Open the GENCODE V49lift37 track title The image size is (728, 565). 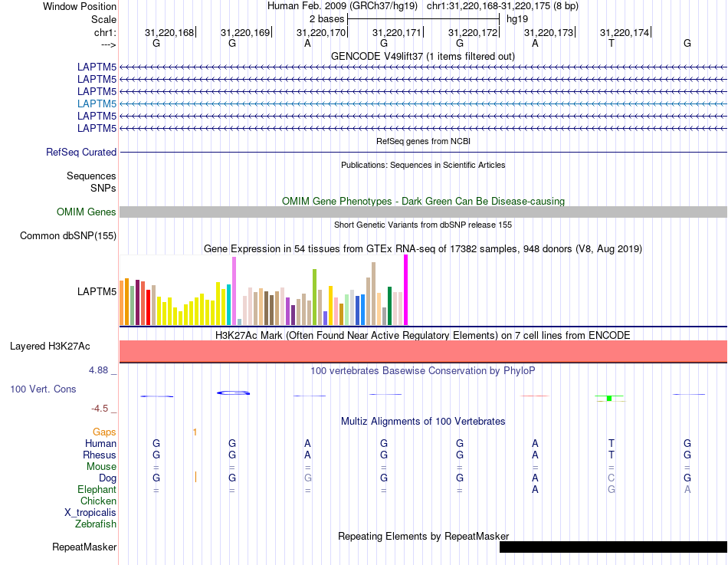point(423,56)
